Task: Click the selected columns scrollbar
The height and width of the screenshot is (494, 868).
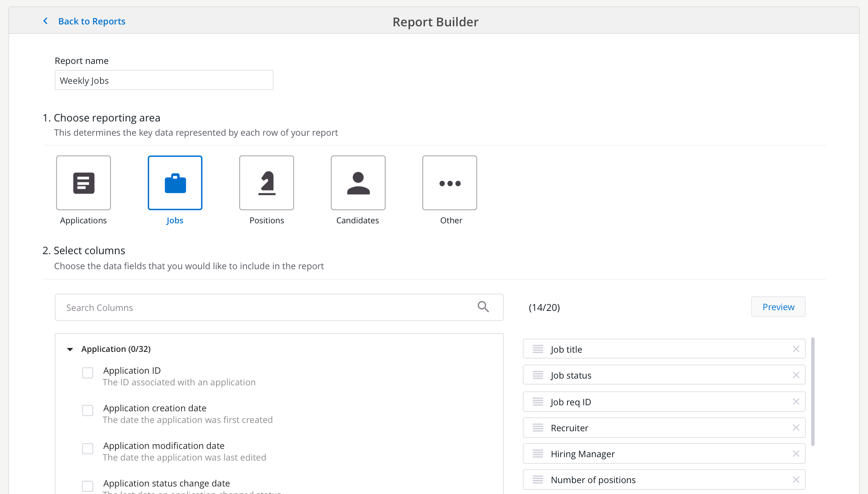Action: 813,391
